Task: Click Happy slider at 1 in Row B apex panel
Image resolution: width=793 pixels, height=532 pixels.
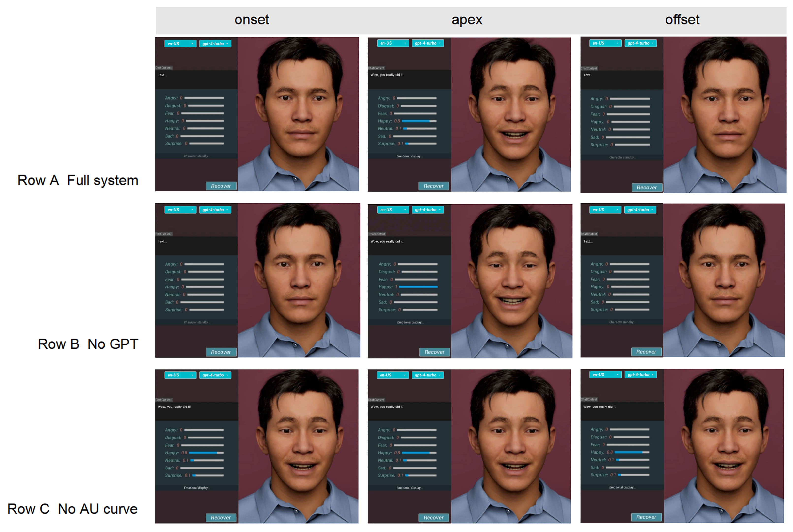Action: click(x=418, y=287)
